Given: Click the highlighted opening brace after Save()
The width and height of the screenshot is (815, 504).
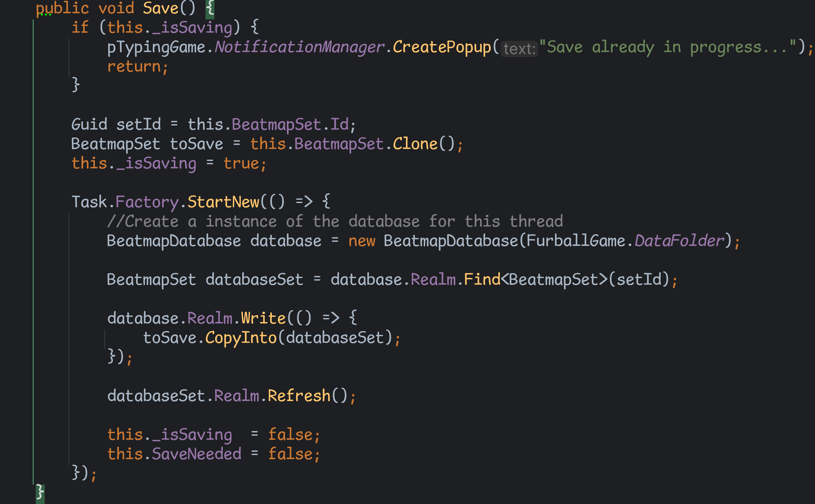Looking at the screenshot, I should [210, 8].
